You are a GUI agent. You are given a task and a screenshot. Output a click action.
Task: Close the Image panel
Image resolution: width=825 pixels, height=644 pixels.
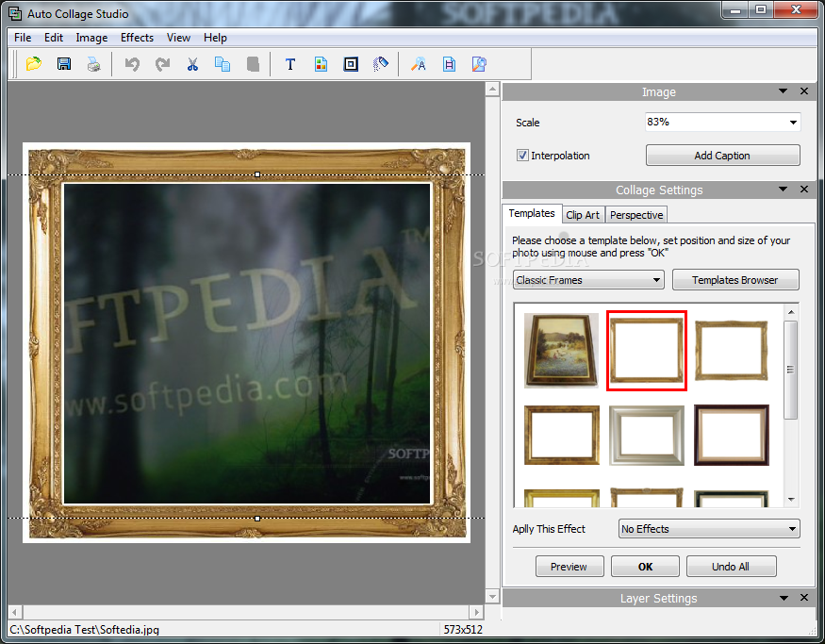click(804, 91)
